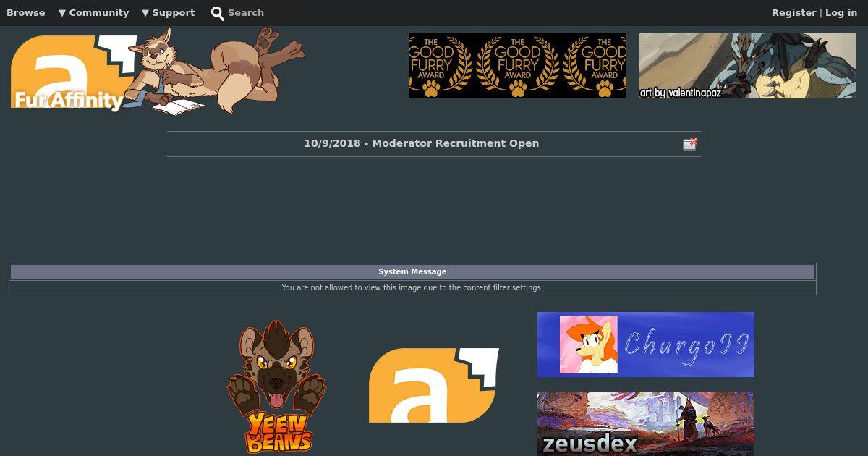The image size is (868, 456).
Task: Click the Search field in navbar
Action: point(246,12)
